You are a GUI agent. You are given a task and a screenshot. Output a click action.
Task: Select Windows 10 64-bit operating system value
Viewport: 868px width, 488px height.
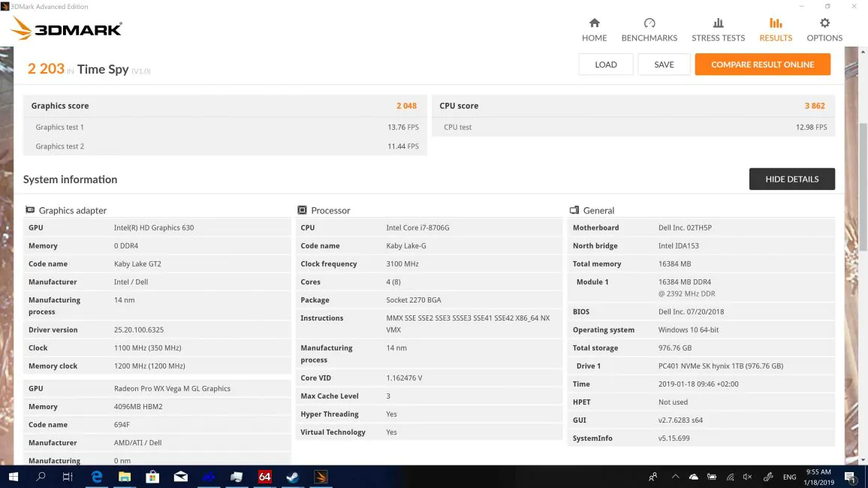click(x=689, y=330)
